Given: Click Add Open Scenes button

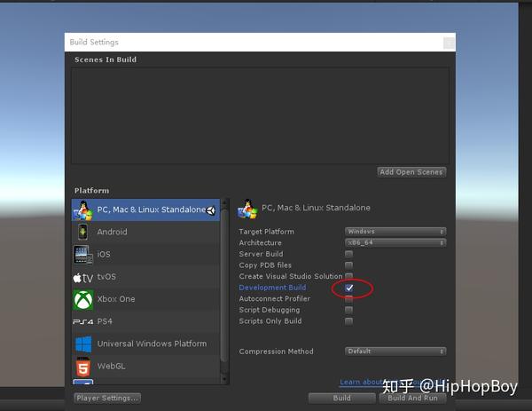Looking at the screenshot, I should (411, 172).
